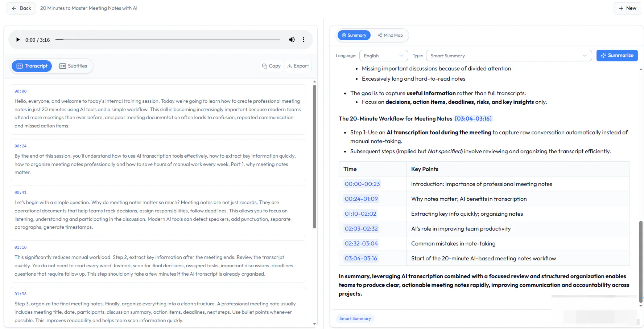644x329 pixels.
Task: Jump to 00:00-00:23 in the table
Action: tap(362, 184)
